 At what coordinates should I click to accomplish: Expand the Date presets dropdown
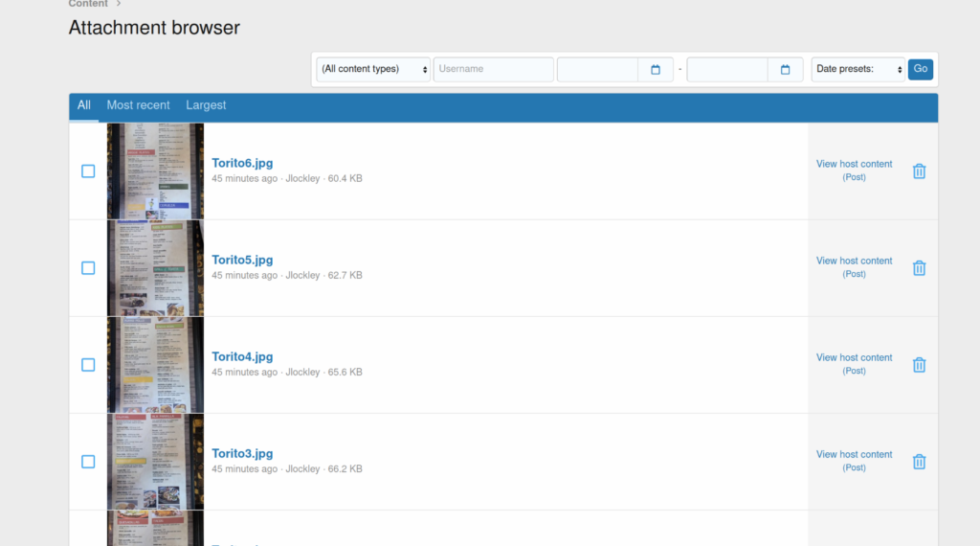point(857,70)
